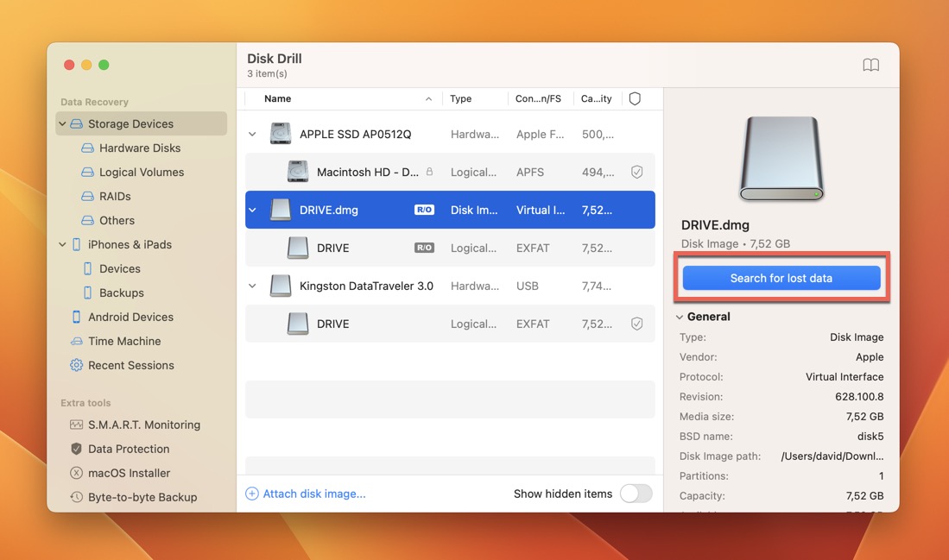Click the APFS cell in Macintosh HD row

[x=530, y=173]
